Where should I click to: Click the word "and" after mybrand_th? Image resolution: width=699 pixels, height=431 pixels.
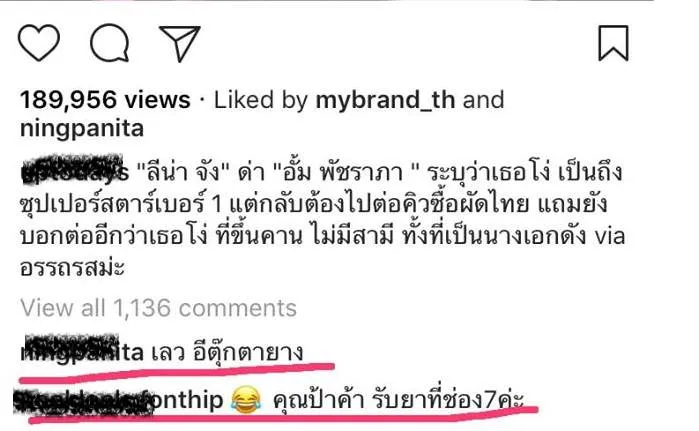[483, 100]
